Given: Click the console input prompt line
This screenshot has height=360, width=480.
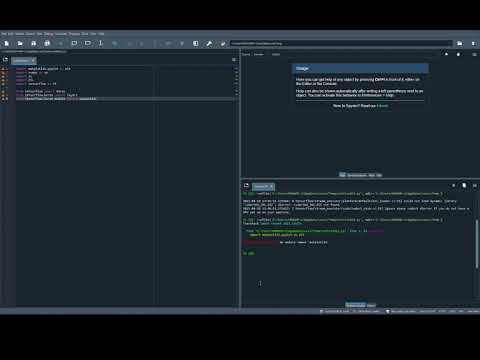Looking at the screenshot, I should tap(249, 253).
